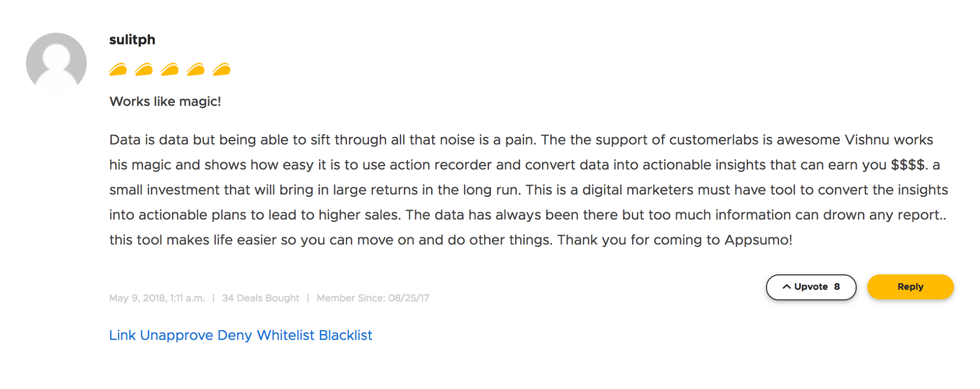Select the third taco rating icon
This screenshot has width=980, height=389.
point(170,70)
